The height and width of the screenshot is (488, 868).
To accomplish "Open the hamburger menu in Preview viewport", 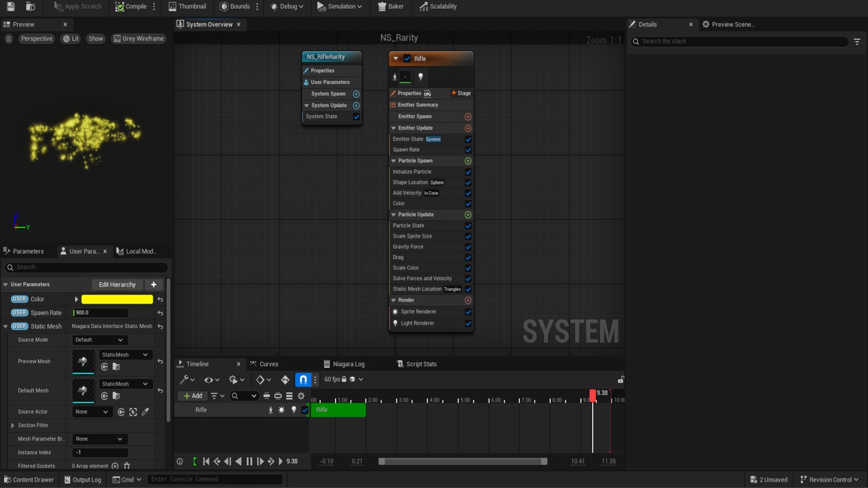I will (9, 39).
